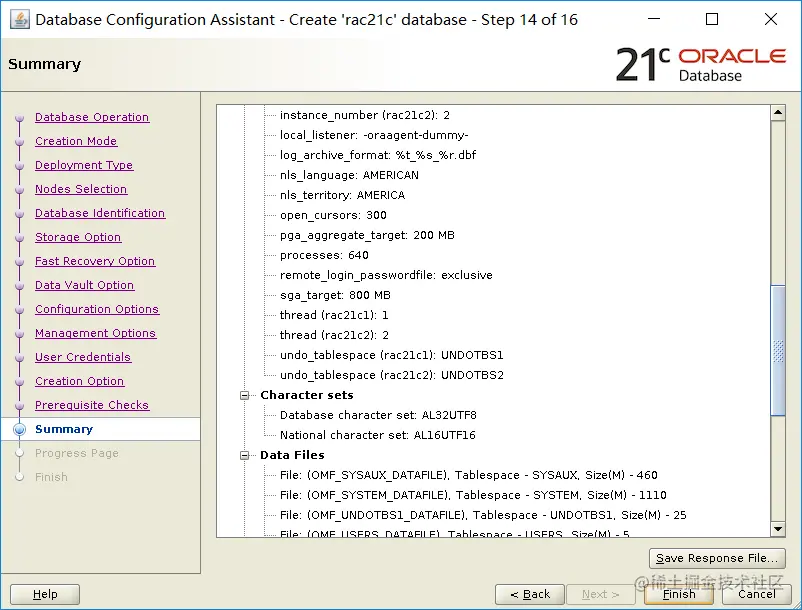Select the 'Character sets' heading
This screenshot has width=802, height=610.
point(307,395)
